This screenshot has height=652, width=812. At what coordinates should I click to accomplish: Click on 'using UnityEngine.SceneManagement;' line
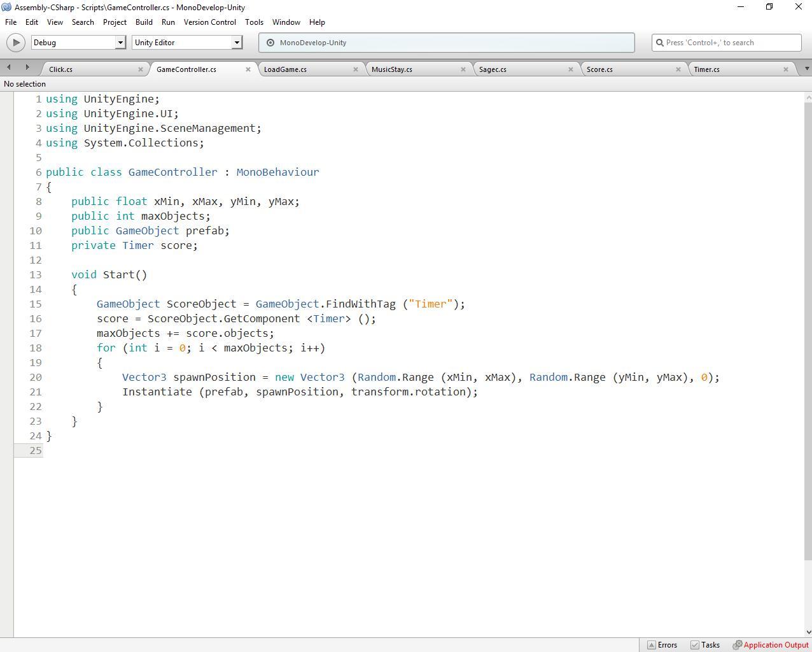153,128
